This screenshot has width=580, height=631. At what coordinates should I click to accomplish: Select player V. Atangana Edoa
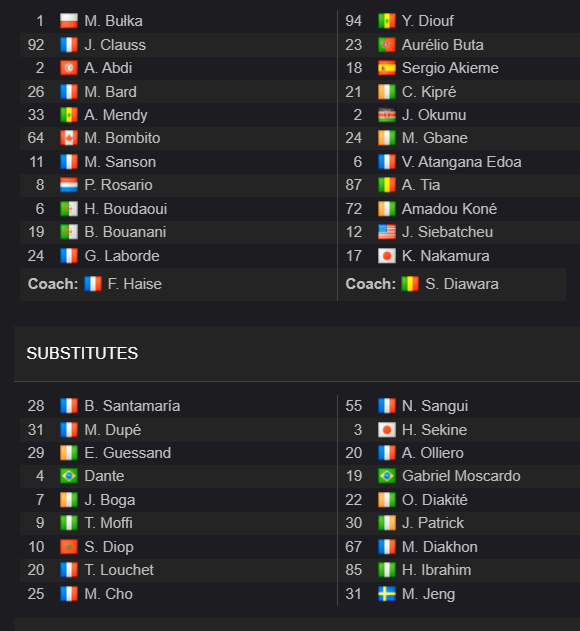click(x=462, y=162)
